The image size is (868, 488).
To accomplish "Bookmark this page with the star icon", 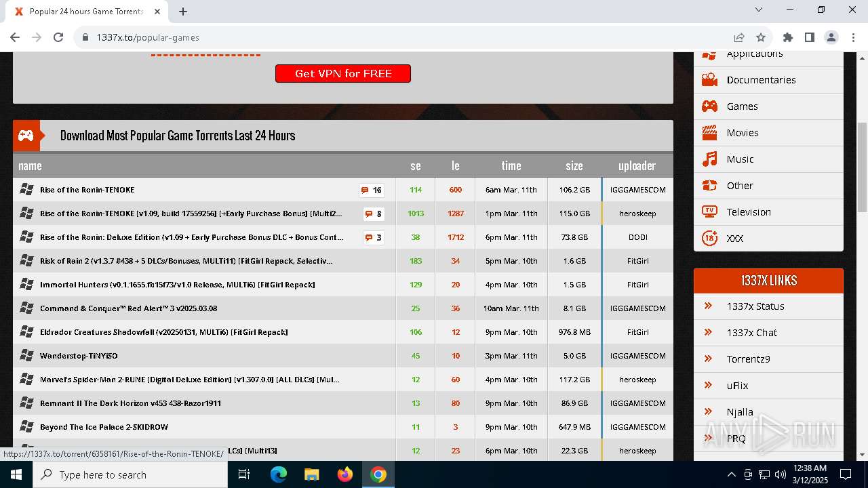I will coord(761,37).
